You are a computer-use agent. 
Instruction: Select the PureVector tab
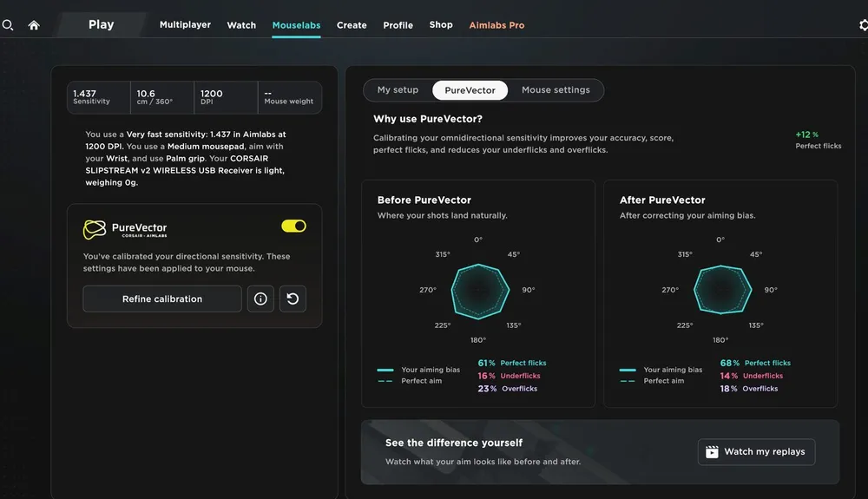(x=470, y=90)
